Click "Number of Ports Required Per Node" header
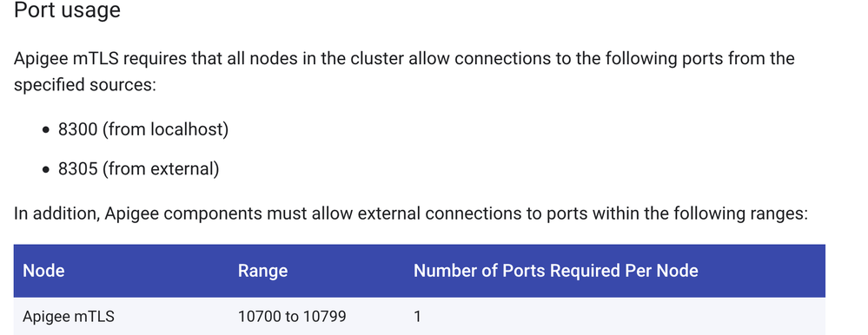The height and width of the screenshot is (335, 868). click(x=556, y=271)
